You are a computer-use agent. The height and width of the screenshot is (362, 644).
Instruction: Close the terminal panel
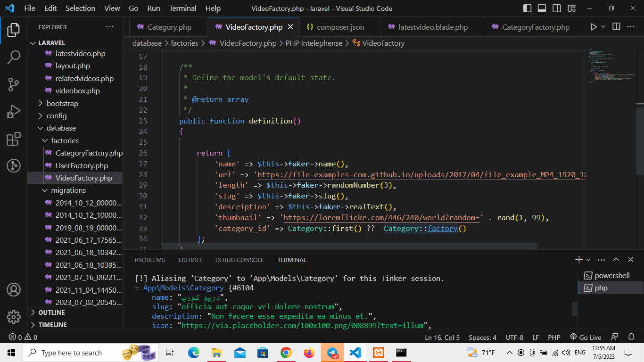[x=631, y=260]
